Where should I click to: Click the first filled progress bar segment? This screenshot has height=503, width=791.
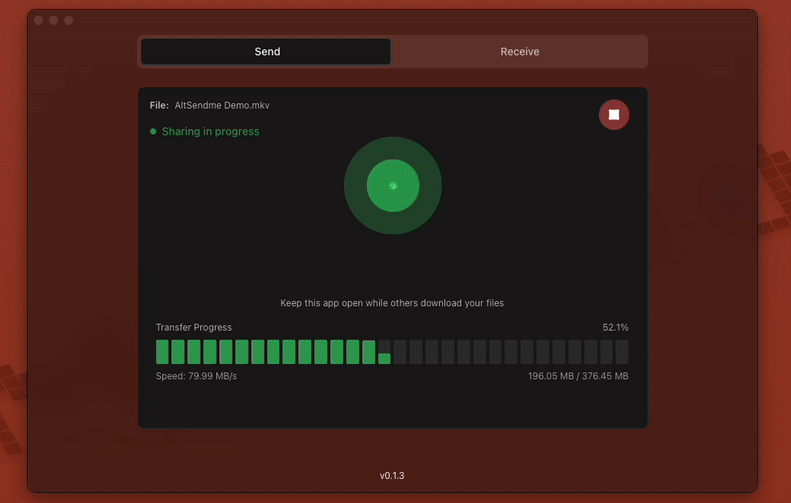[x=162, y=351]
